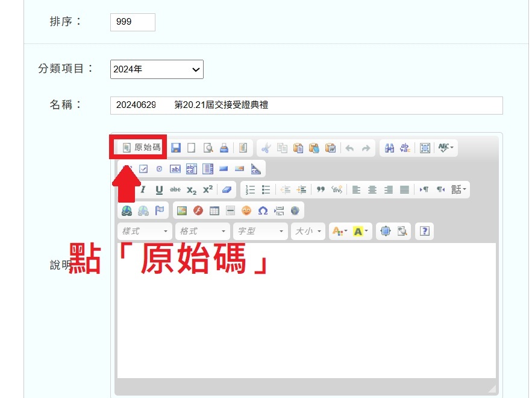This screenshot has width=532, height=398.
Task: Open the 大小 font size dropdown
Action: 308,231
